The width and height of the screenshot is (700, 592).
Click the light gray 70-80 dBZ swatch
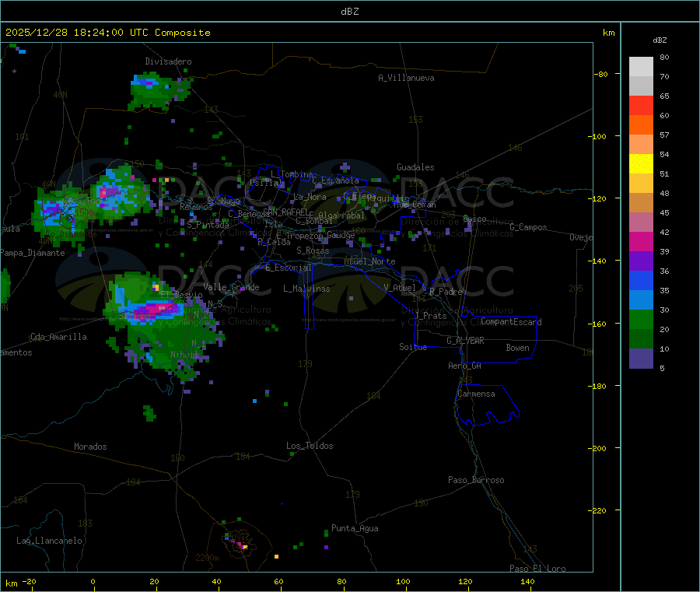tap(641, 67)
